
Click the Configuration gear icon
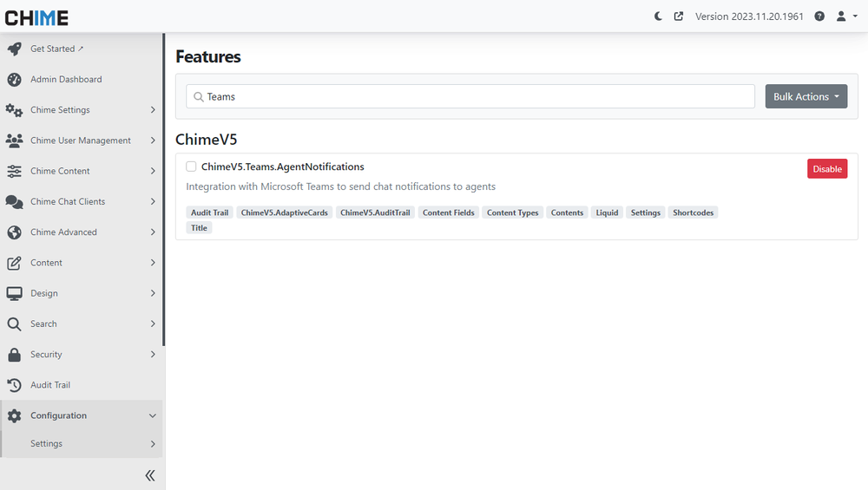click(x=15, y=416)
